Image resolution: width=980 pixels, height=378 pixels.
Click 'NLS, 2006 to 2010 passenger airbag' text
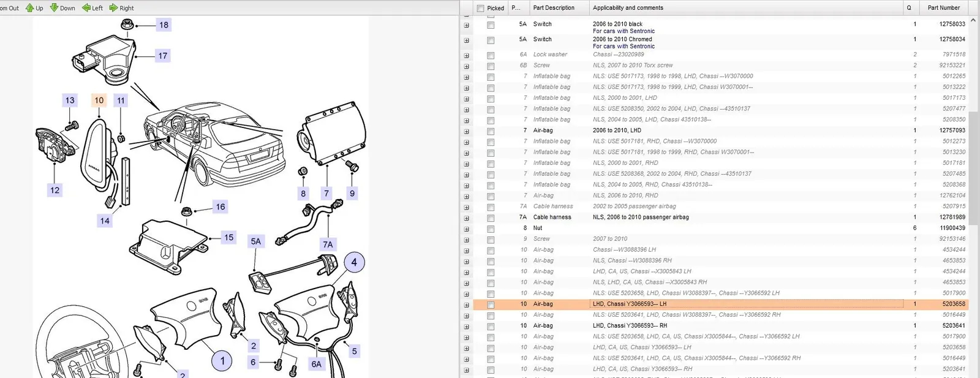pyautogui.click(x=641, y=217)
